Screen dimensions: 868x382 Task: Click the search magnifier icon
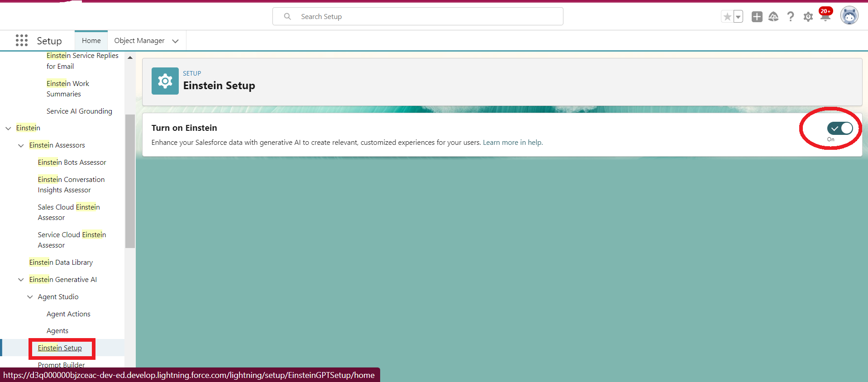(x=287, y=16)
